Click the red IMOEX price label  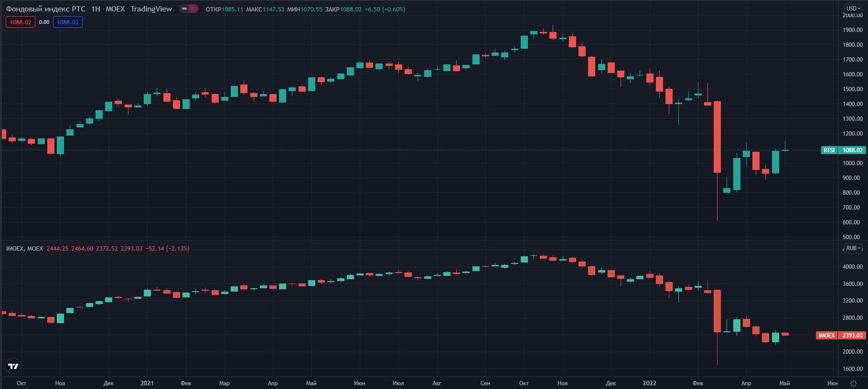coord(826,335)
